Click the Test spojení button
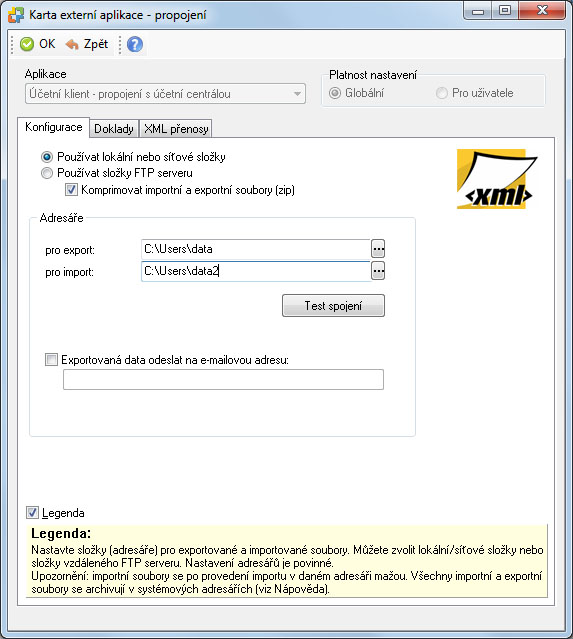Viewport: 573px width, 639px height. [x=333, y=306]
